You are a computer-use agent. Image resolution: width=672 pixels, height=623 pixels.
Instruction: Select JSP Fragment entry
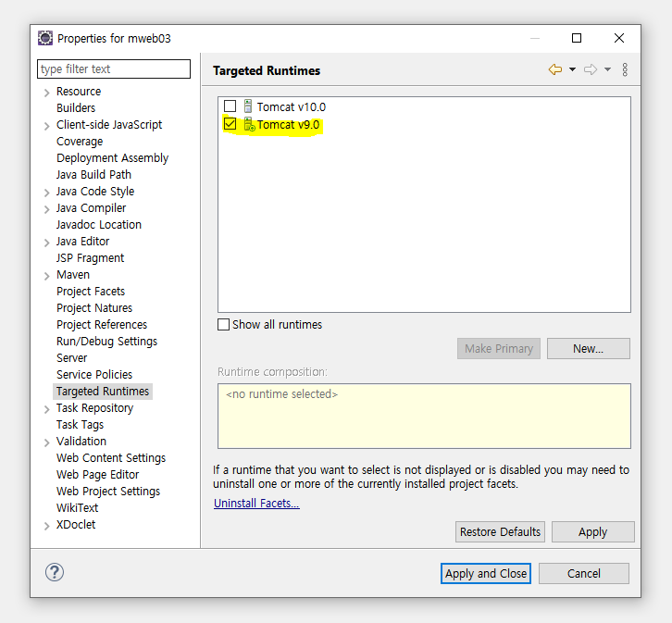click(90, 258)
